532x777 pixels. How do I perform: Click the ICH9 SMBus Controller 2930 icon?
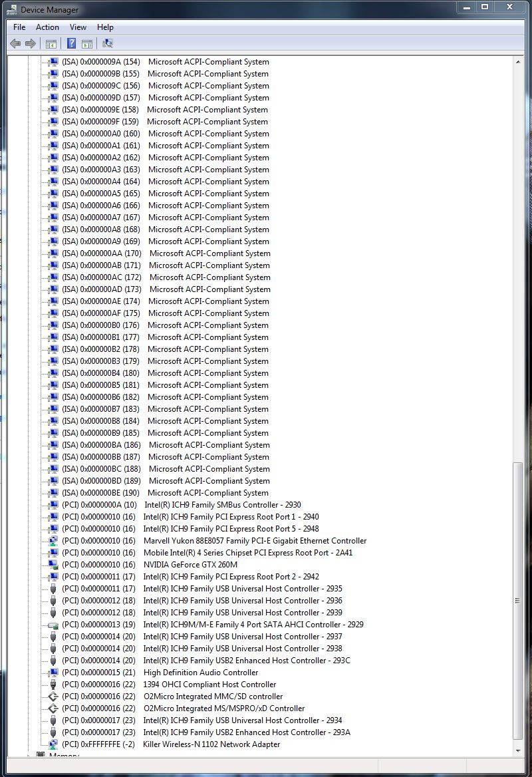[53, 505]
